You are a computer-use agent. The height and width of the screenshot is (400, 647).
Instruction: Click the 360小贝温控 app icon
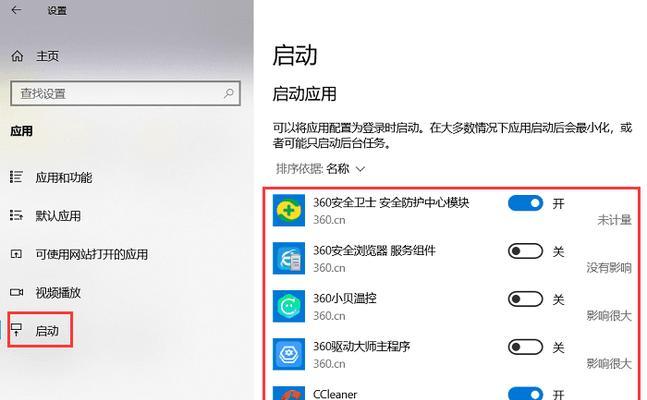click(x=289, y=306)
